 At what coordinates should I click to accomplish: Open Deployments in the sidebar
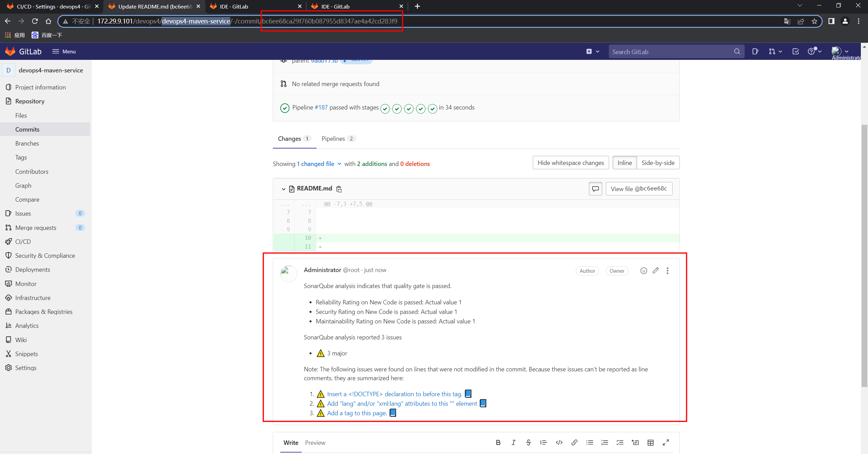pos(32,269)
